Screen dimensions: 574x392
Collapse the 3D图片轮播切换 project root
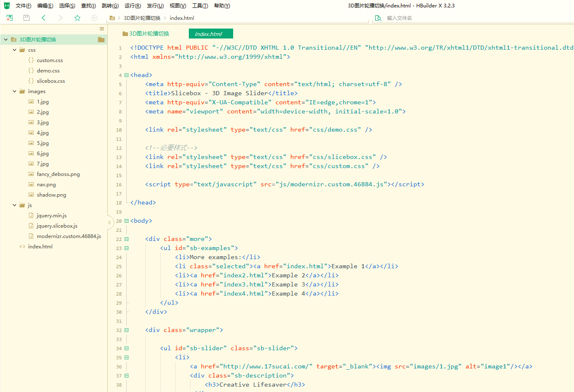coord(6,40)
